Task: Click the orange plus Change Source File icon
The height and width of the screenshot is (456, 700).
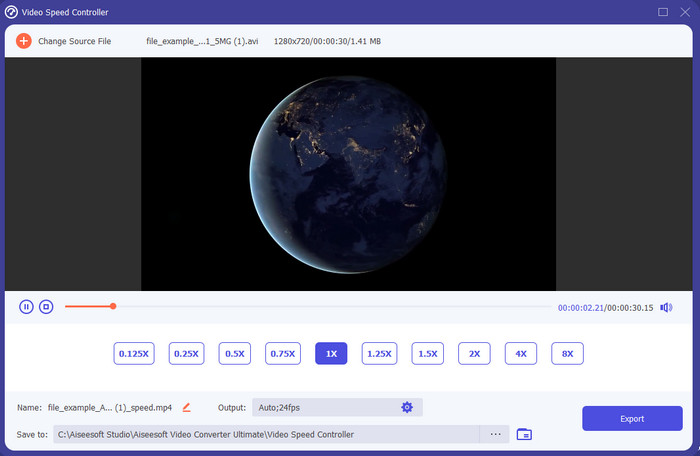Action: pyautogui.click(x=24, y=41)
